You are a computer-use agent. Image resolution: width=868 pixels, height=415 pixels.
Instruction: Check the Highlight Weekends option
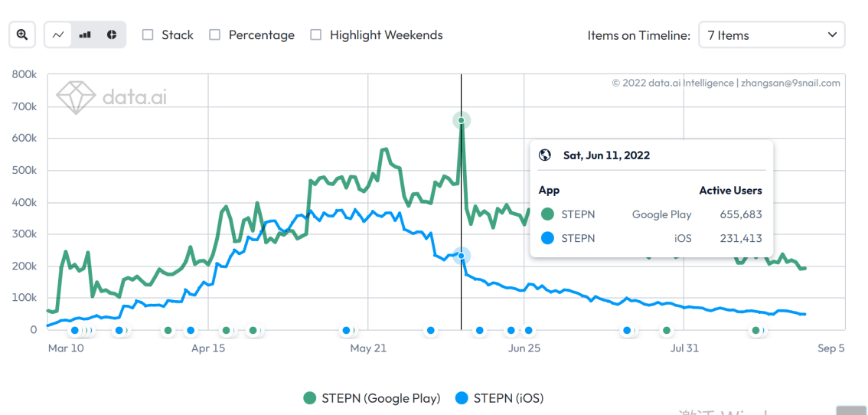click(316, 34)
